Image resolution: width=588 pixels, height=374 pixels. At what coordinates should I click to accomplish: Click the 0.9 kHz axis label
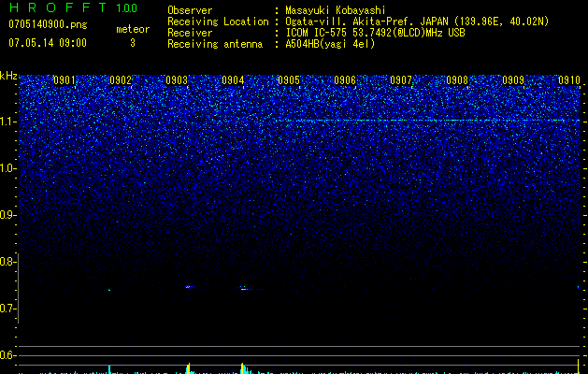[x=7, y=215]
